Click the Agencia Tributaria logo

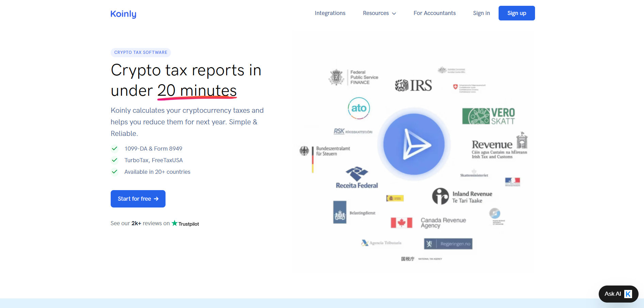[381, 243]
